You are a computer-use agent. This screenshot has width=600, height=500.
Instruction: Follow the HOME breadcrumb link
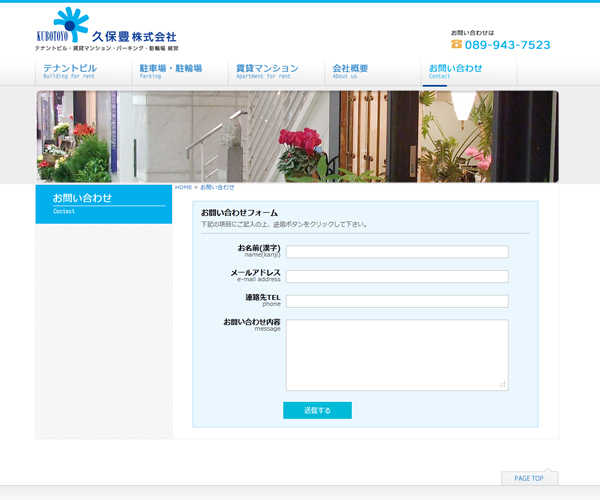coord(183,187)
